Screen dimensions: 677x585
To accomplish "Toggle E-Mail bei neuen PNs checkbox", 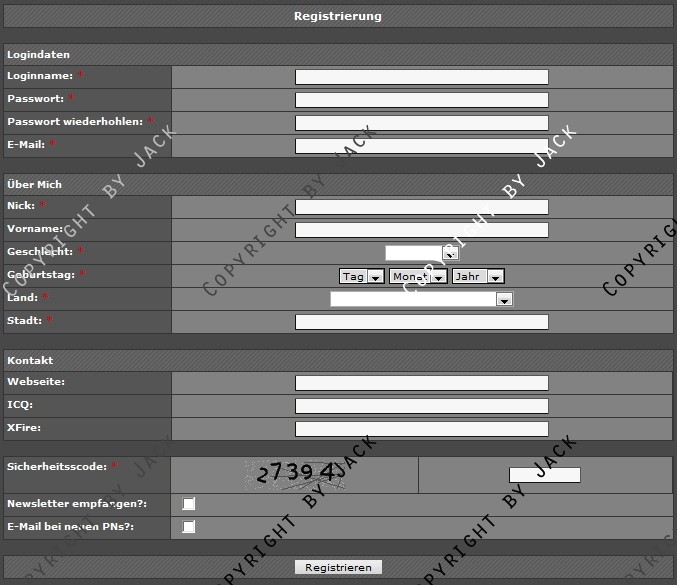I will pos(188,527).
